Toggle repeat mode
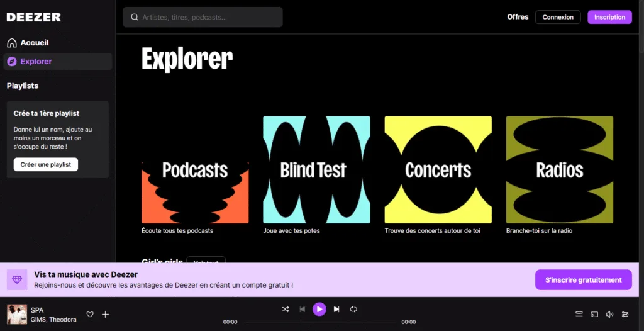This screenshot has height=331, width=644. (353, 309)
